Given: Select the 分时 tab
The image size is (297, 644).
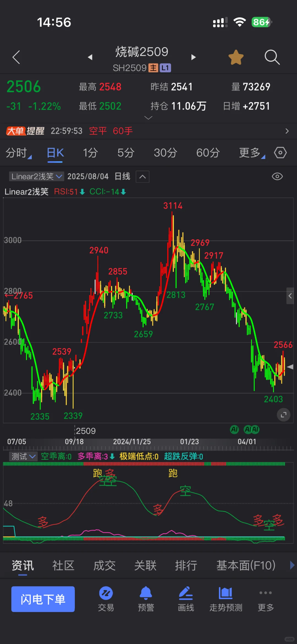Looking at the screenshot, I should tap(18, 153).
